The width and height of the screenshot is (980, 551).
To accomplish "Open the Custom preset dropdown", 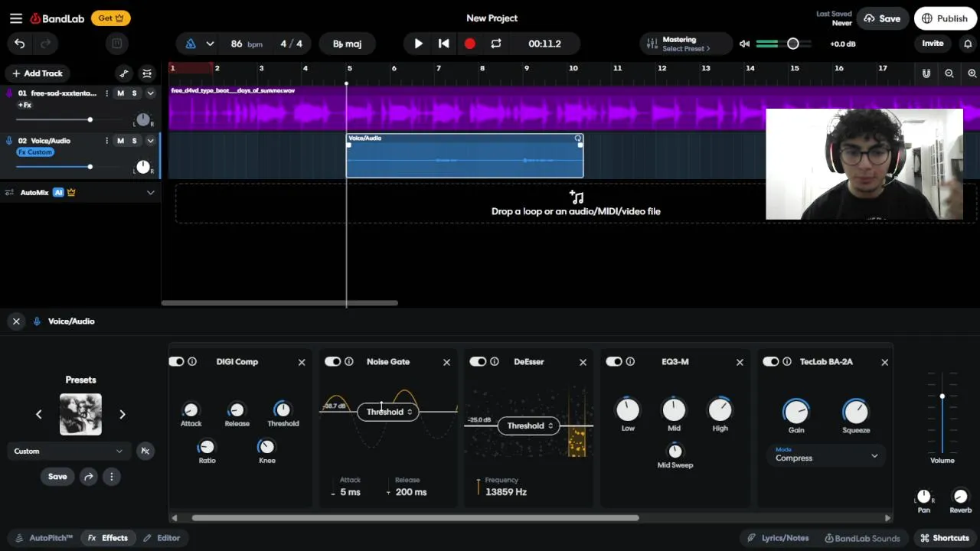I will (x=68, y=452).
